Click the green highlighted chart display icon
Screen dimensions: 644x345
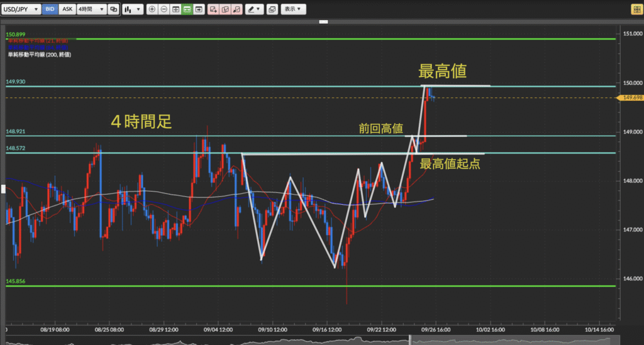(187, 9)
